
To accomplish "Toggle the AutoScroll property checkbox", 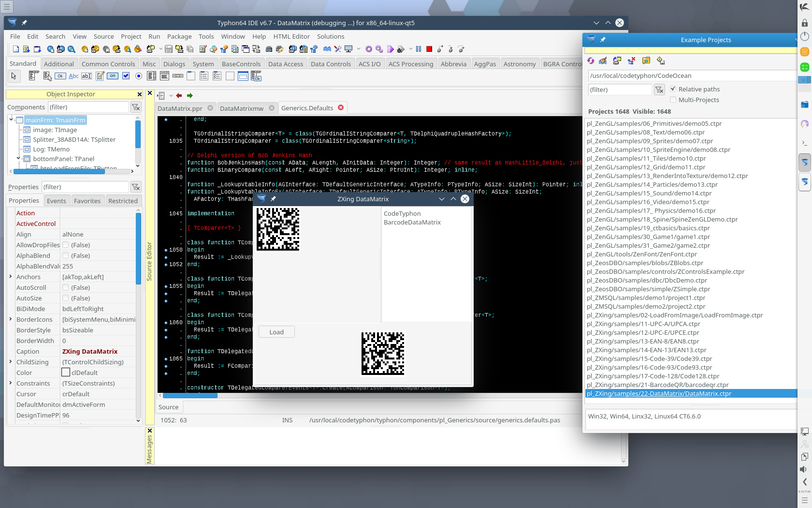I will (66, 287).
